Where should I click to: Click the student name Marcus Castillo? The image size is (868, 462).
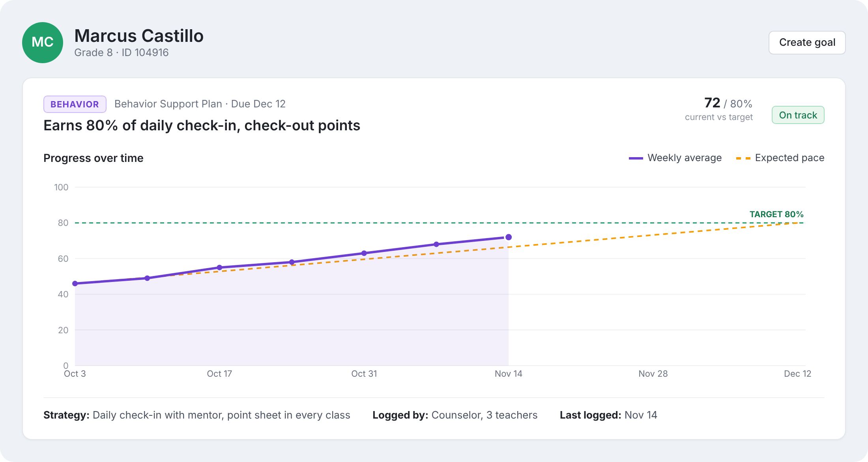click(139, 36)
